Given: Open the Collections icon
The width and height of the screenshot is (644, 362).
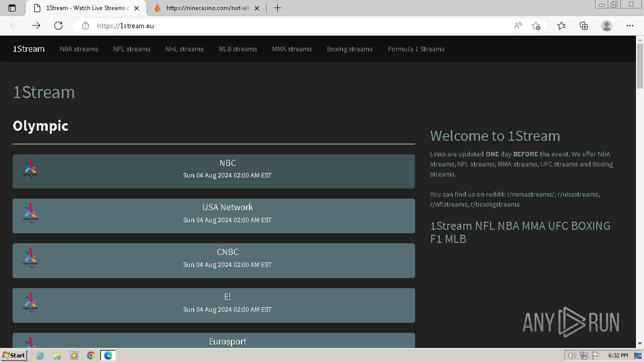Looking at the screenshot, I should tap(584, 26).
